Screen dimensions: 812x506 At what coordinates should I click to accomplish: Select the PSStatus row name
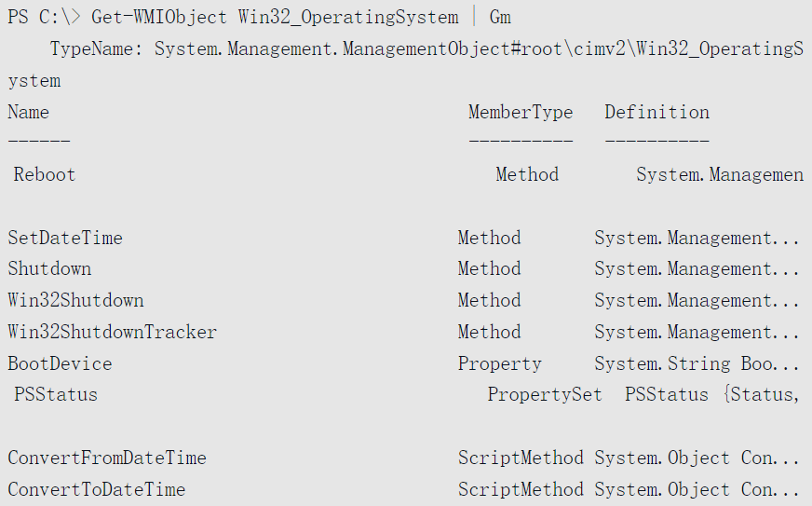pyautogui.click(x=56, y=394)
